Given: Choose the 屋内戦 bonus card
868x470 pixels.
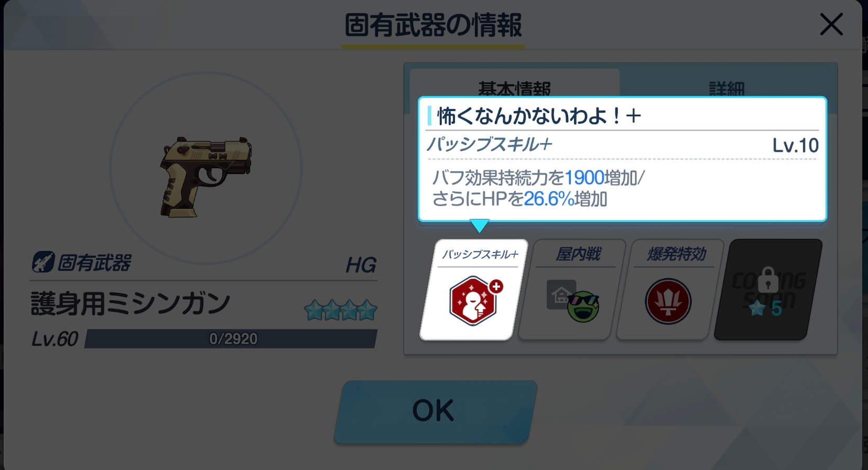Looking at the screenshot, I should point(572,290).
